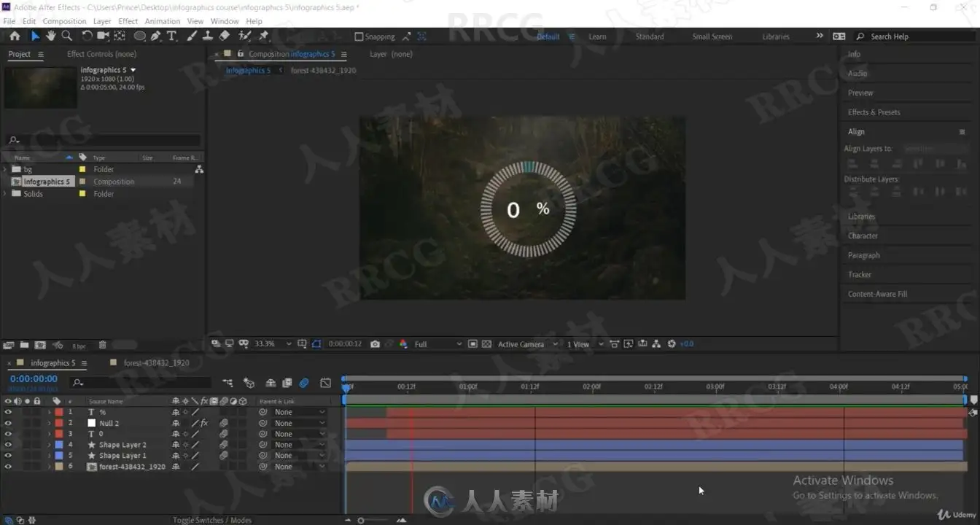Select the Clone Stamp tool
The width and height of the screenshot is (980, 525).
point(208,36)
